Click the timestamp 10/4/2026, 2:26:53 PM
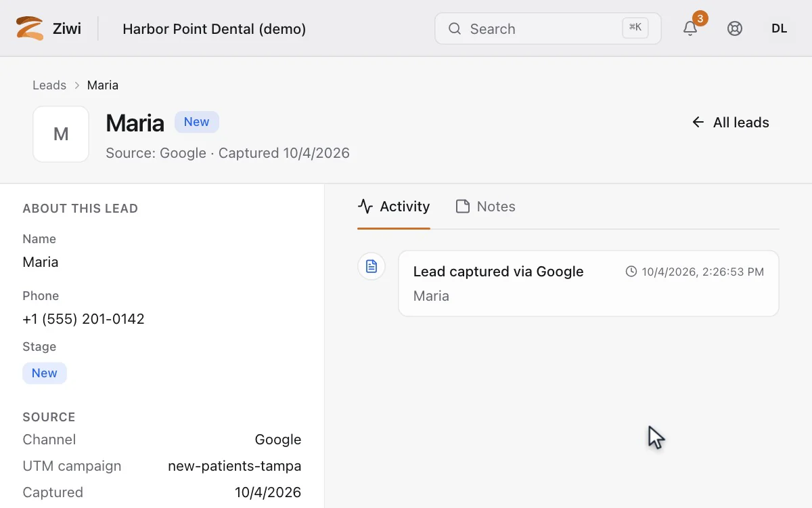Image resolution: width=812 pixels, height=508 pixels. (x=703, y=272)
